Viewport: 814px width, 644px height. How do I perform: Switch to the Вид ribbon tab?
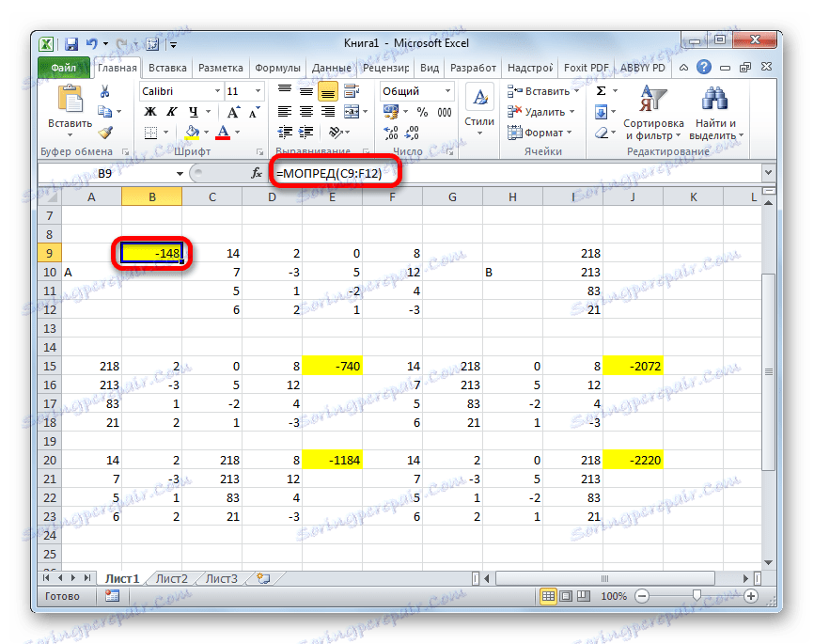tap(430, 68)
